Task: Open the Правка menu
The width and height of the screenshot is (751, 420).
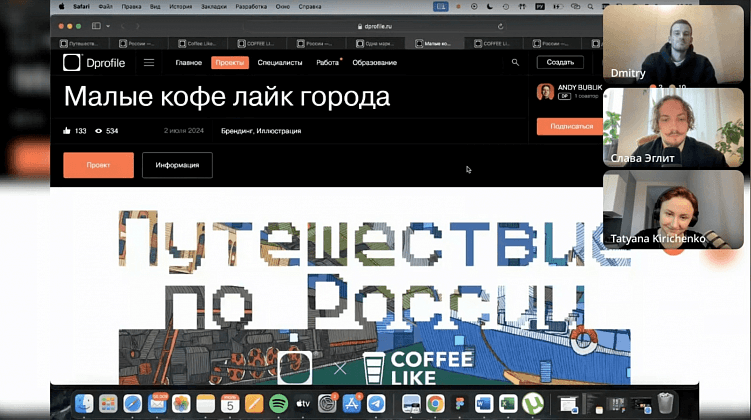Action: [x=131, y=7]
